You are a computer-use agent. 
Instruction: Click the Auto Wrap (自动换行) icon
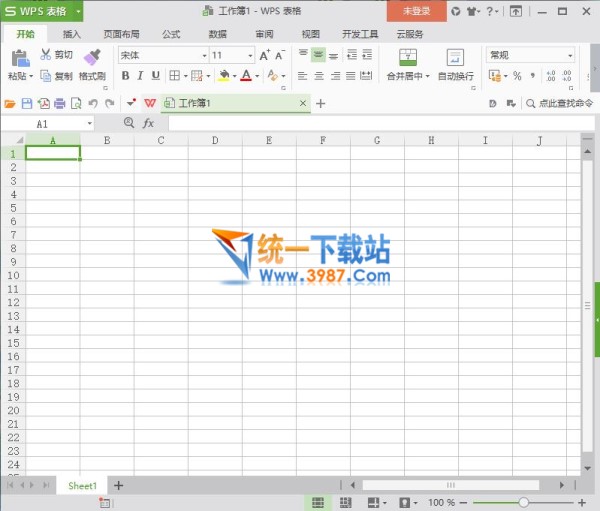click(455, 57)
